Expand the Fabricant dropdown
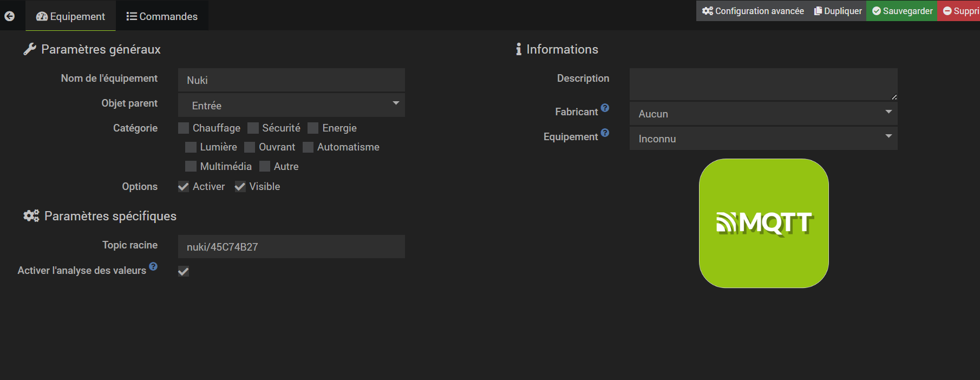This screenshot has height=380, width=980. pyautogui.click(x=763, y=114)
